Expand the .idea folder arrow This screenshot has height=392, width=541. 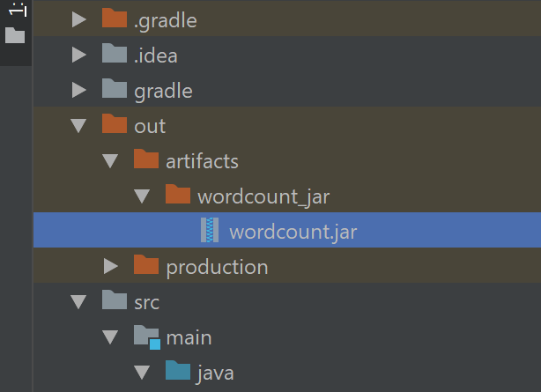(x=79, y=55)
